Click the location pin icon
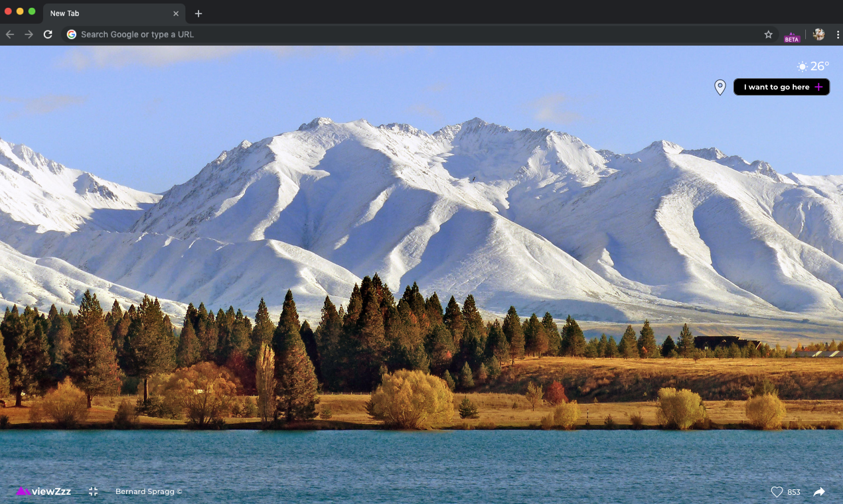This screenshot has height=504, width=843. point(720,87)
